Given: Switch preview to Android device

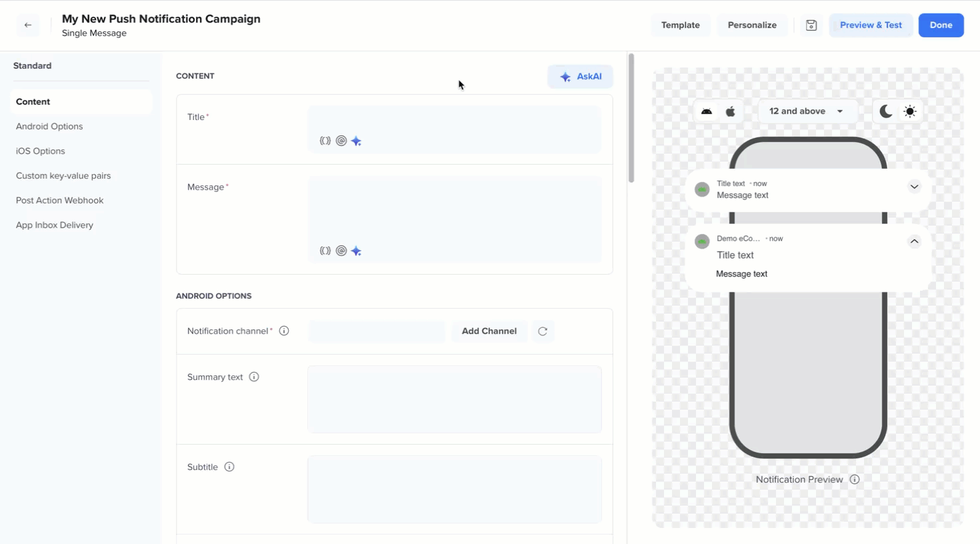Looking at the screenshot, I should click(x=707, y=111).
